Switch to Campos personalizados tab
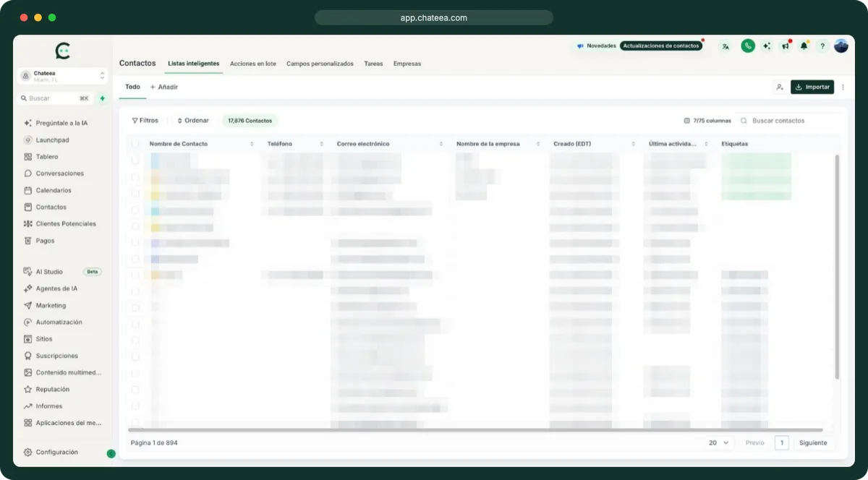 320,64
